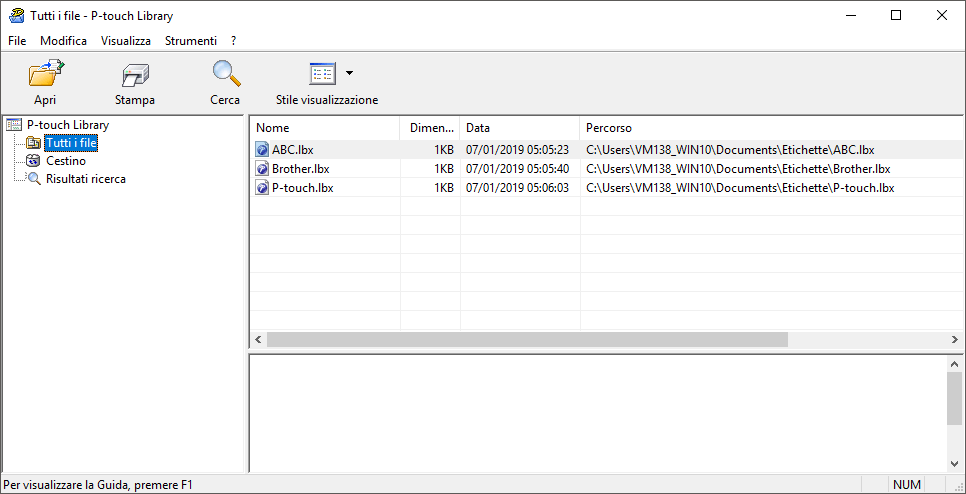This screenshot has width=966, height=494.
Task: Click the ABC.lbx file icon
Action: [x=262, y=150]
